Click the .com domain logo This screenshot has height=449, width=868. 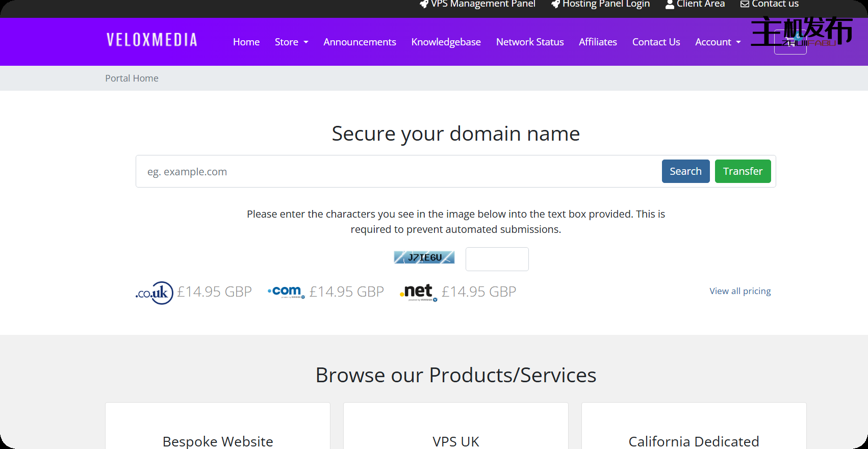coord(286,292)
